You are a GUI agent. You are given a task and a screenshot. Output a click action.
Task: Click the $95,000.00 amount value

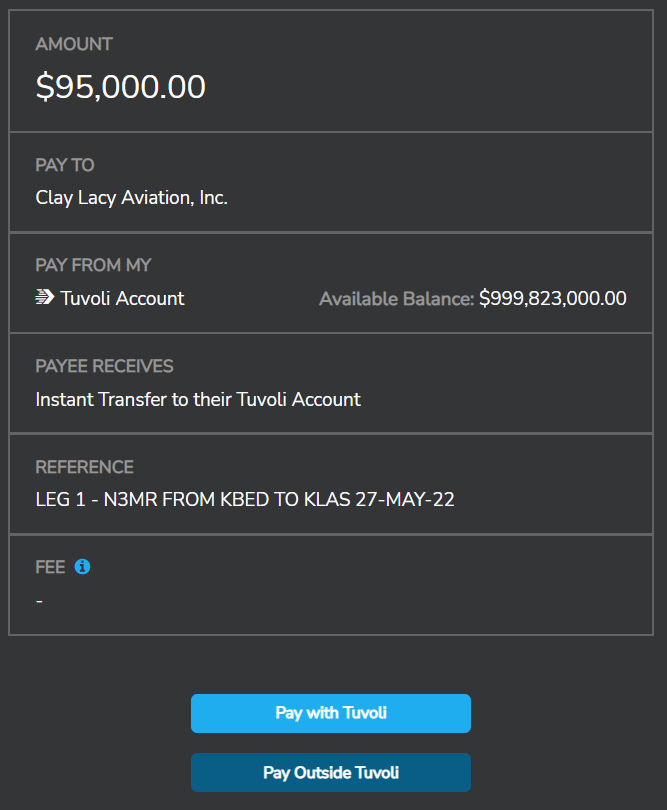(121, 87)
